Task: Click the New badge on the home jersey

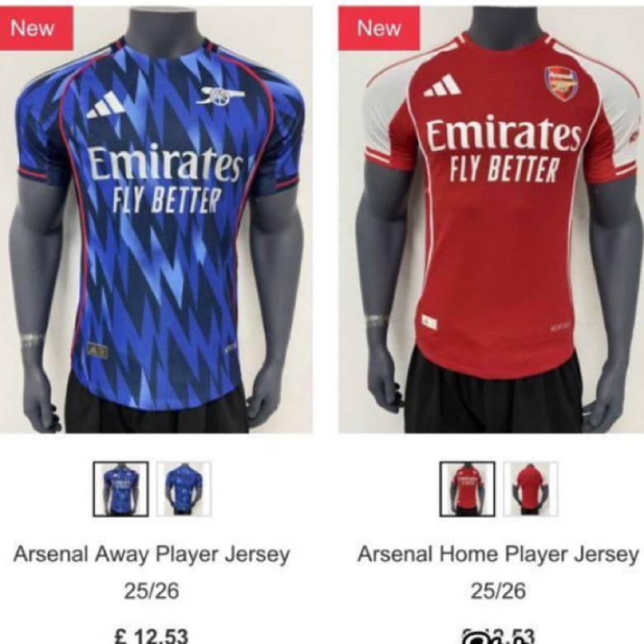Action: (379, 28)
